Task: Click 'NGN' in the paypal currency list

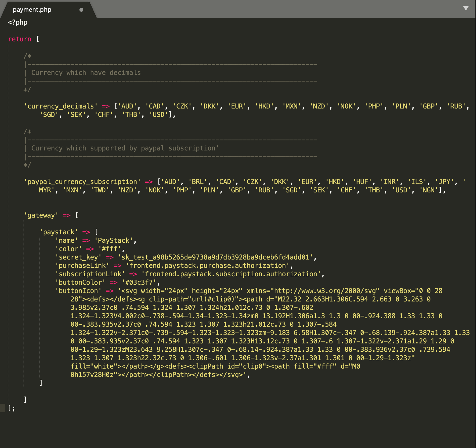Action: [428, 190]
